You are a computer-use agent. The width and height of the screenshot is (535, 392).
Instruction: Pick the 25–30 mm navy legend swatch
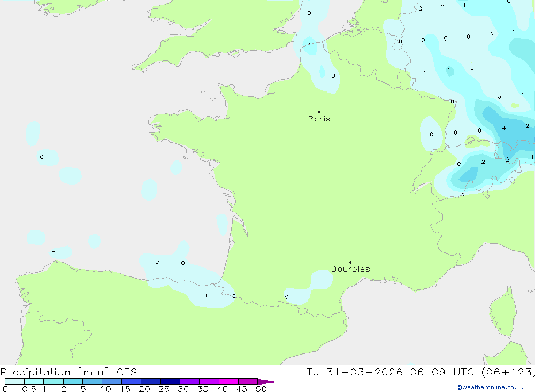pos(170,381)
